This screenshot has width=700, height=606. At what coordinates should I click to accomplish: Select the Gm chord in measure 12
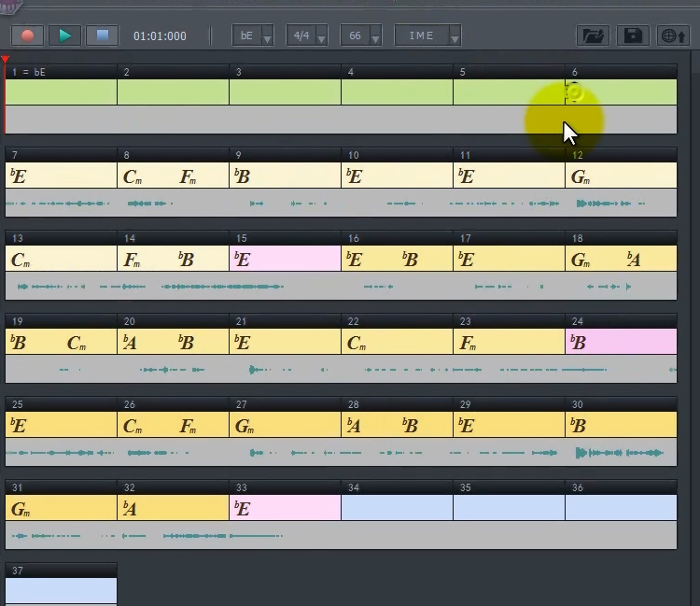(581, 176)
